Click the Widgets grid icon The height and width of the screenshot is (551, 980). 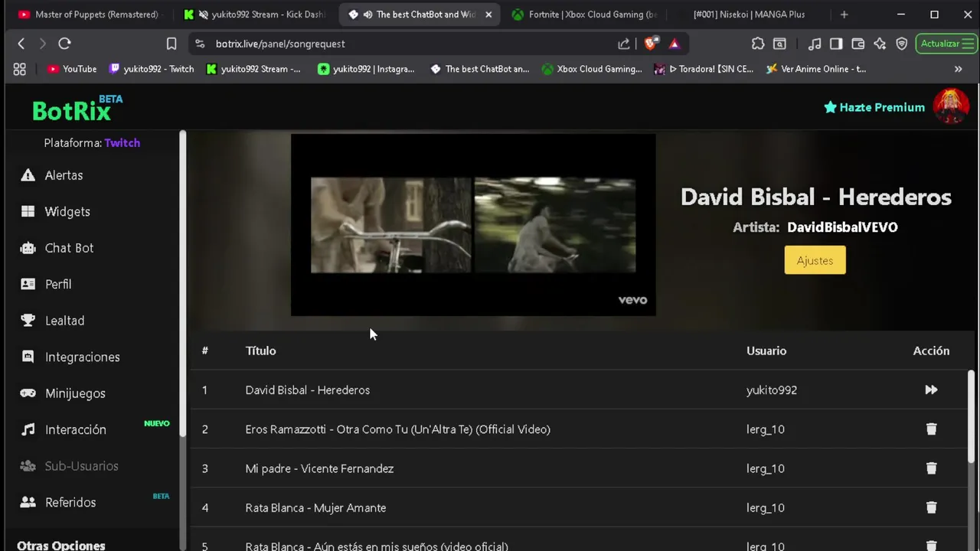28,211
